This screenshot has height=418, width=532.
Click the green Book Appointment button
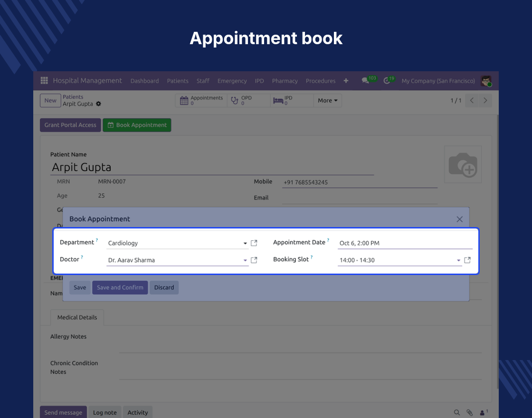(x=137, y=125)
